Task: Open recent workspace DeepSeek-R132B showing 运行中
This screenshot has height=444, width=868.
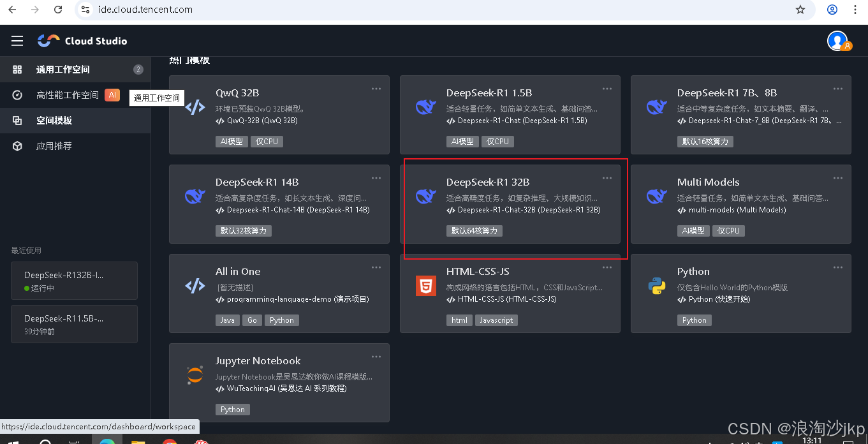Action: tap(74, 281)
